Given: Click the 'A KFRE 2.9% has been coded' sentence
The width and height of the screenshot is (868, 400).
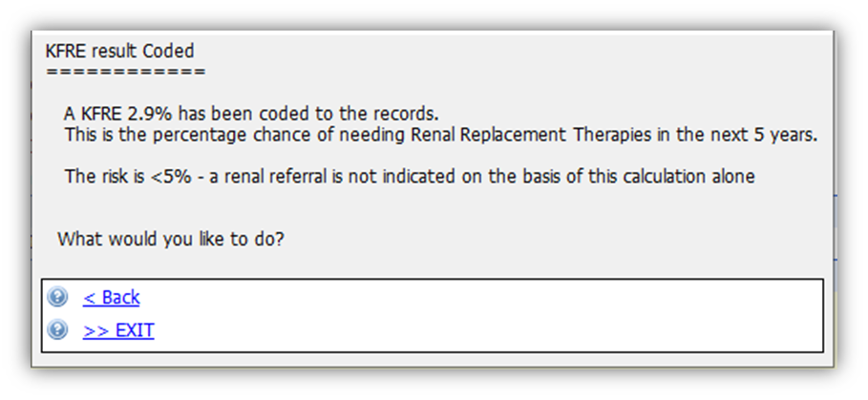Looking at the screenshot, I should point(251,114).
